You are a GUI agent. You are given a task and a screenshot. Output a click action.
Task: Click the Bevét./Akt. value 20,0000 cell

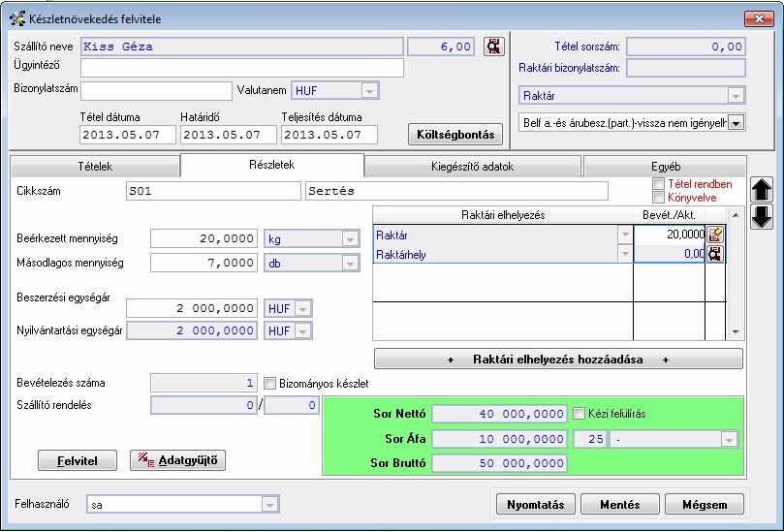(x=670, y=235)
